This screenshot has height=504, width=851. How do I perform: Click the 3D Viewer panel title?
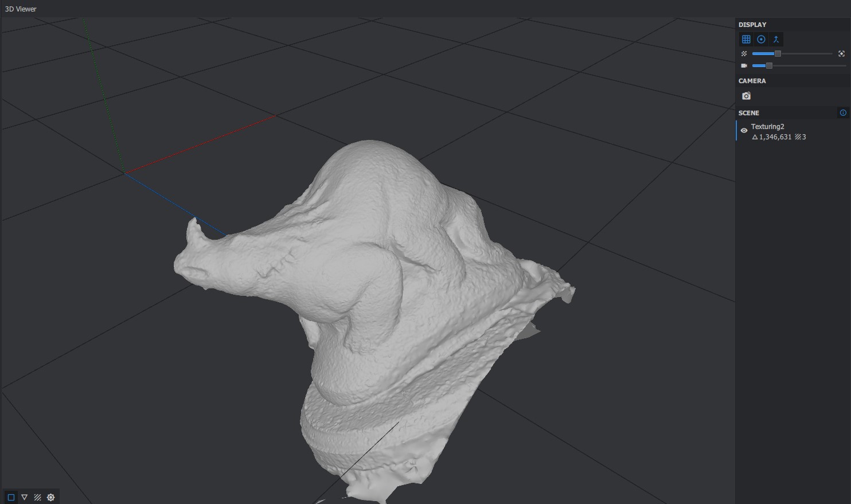pos(21,9)
